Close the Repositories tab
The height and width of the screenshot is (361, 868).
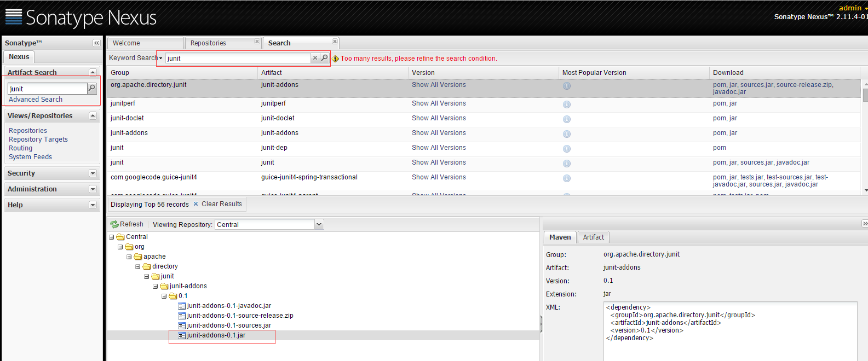tap(257, 42)
